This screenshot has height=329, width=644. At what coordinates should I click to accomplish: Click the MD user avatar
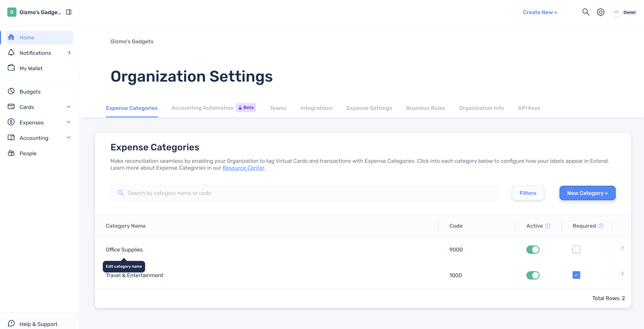(x=616, y=12)
